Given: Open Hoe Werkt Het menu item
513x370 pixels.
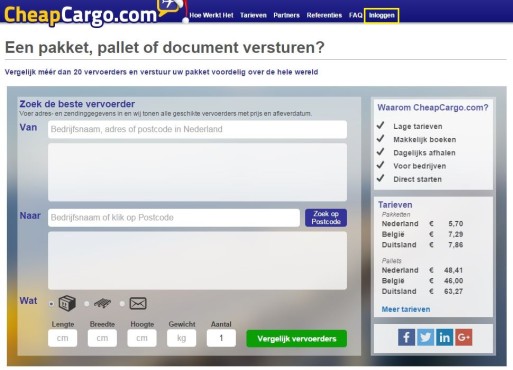Looking at the screenshot, I should tap(211, 15).
